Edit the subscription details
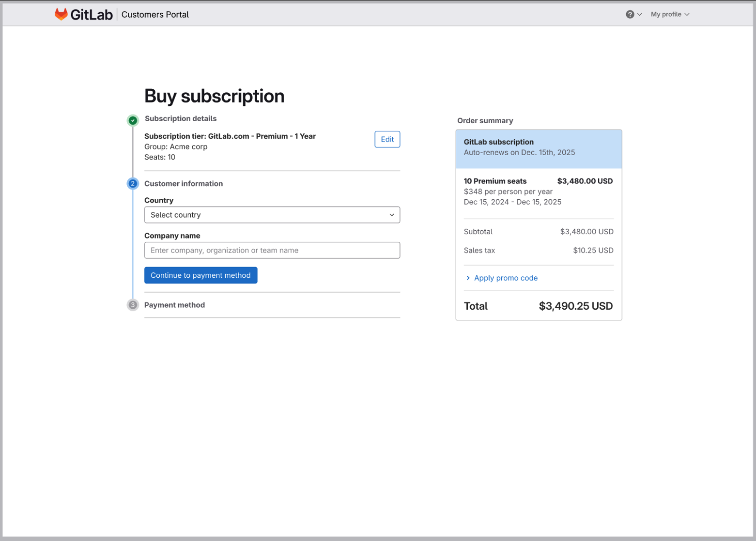756x541 pixels. 387,139
